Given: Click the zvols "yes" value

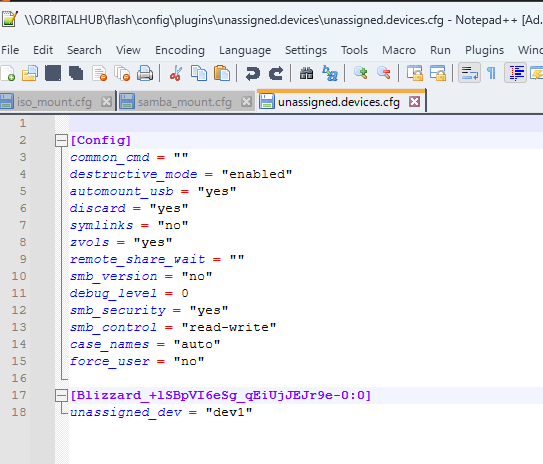Looking at the screenshot, I should click(153, 242).
